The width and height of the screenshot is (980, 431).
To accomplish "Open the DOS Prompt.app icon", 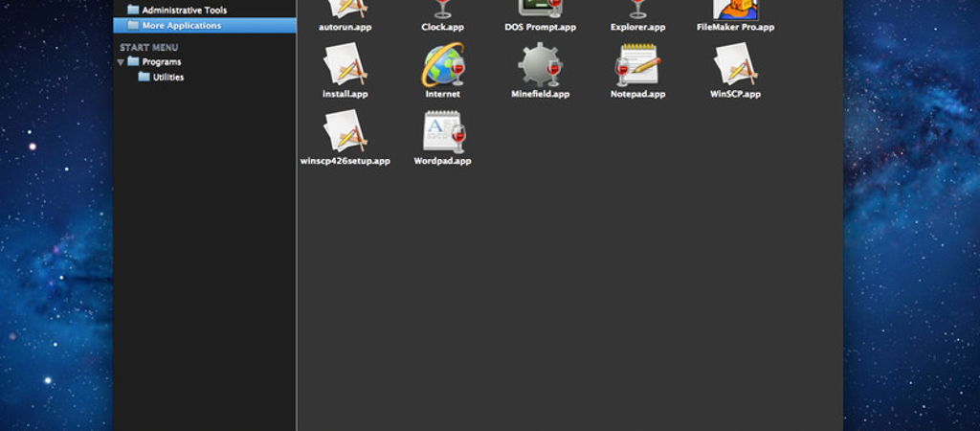I will 540,8.
